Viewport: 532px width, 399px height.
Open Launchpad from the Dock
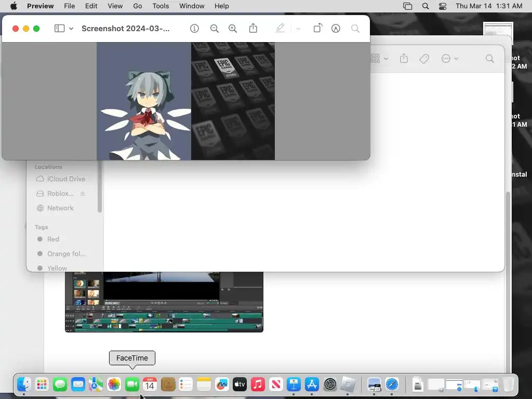pyautogui.click(x=42, y=384)
